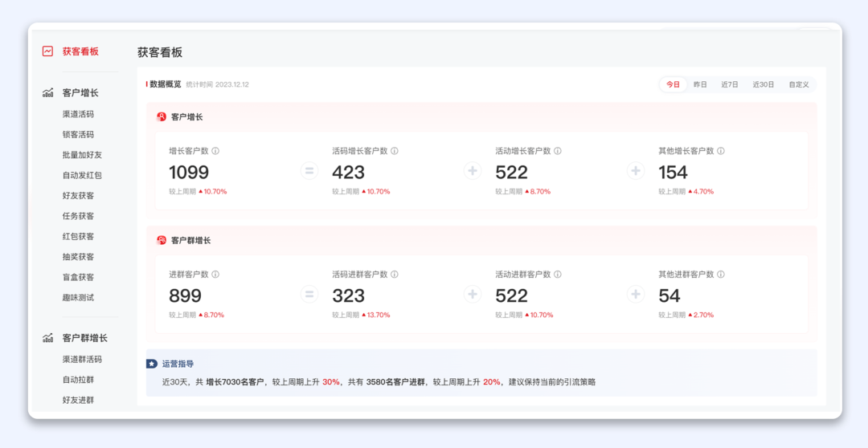Click the 1099 增长客户数 value
The width and height of the screenshot is (868, 448).
click(189, 173)
